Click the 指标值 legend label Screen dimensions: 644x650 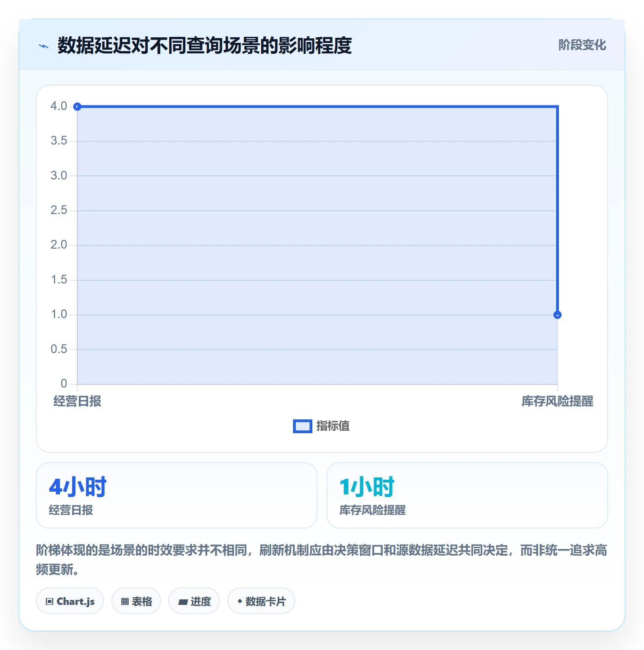click(x=333, y=426)
